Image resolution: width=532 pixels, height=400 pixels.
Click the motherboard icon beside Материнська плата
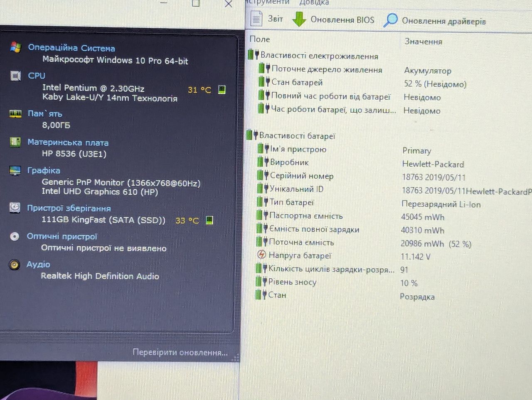15,142
